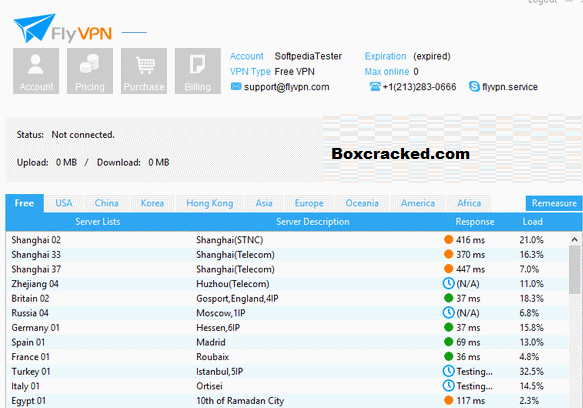Switch to the Oceania tab
The height and width of the screenshot is (408, 583).
[x=362, y=203]
